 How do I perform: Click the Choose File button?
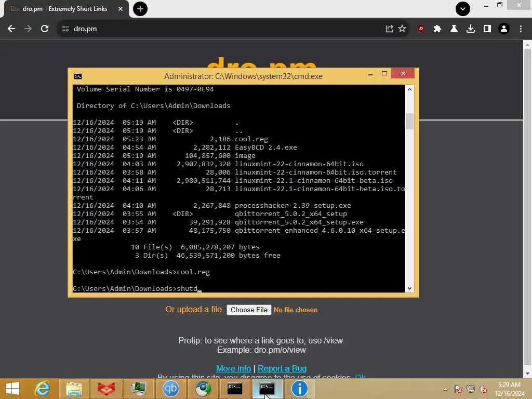coord(249,310)
